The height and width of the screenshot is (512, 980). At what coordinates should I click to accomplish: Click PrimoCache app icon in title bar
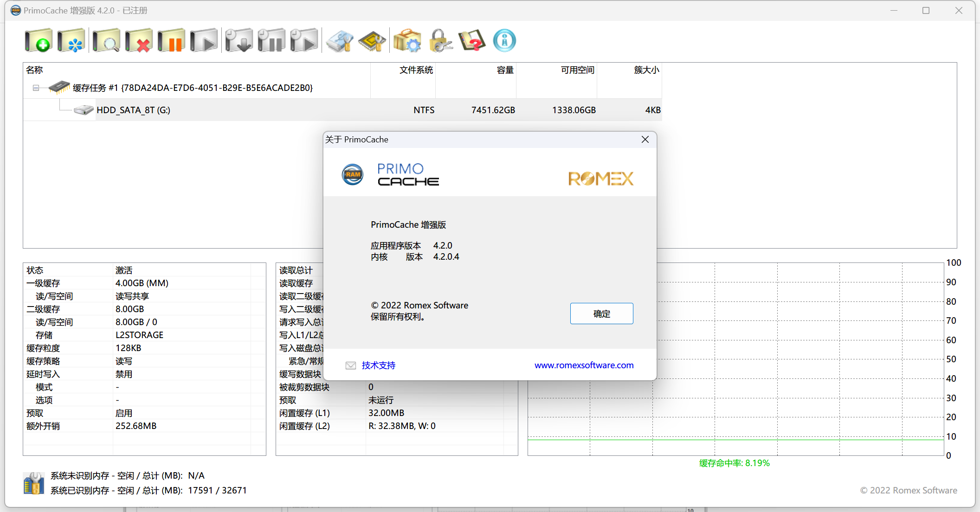[x=16, y=10]
